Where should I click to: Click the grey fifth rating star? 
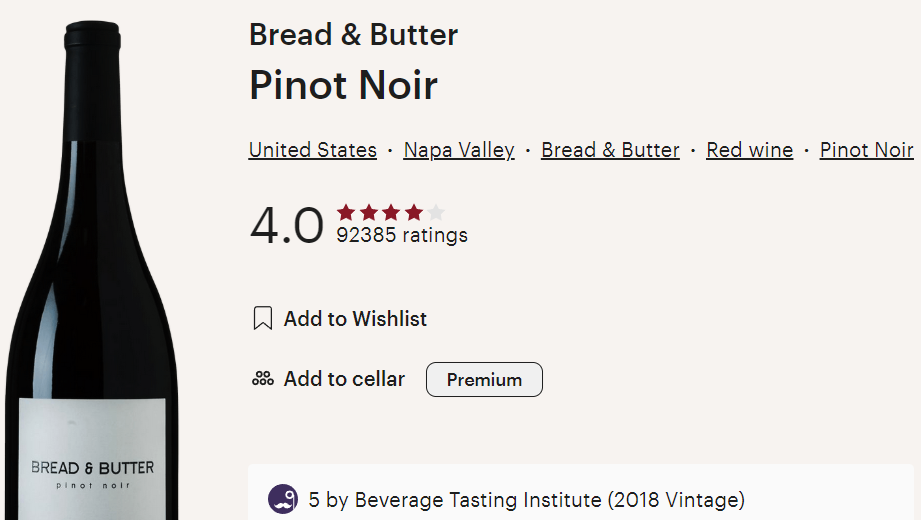pos(436,212)
